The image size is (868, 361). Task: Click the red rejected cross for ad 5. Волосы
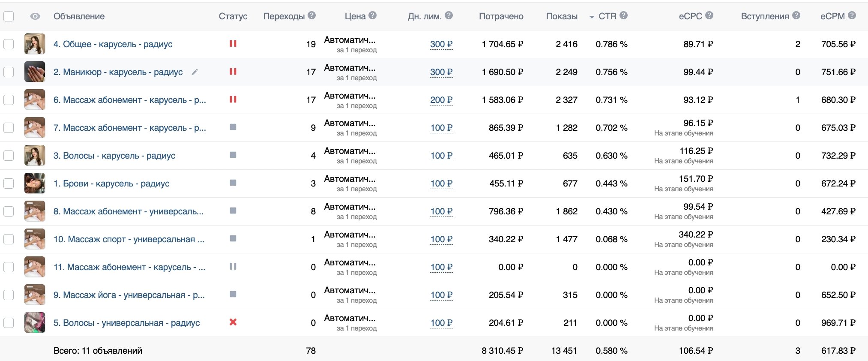tap(233, 322)
